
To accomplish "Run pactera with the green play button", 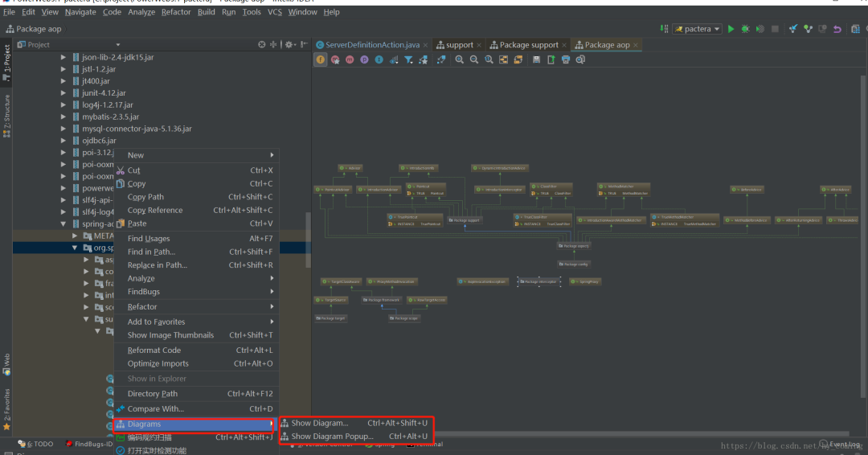I will click(x=731, y=29).
